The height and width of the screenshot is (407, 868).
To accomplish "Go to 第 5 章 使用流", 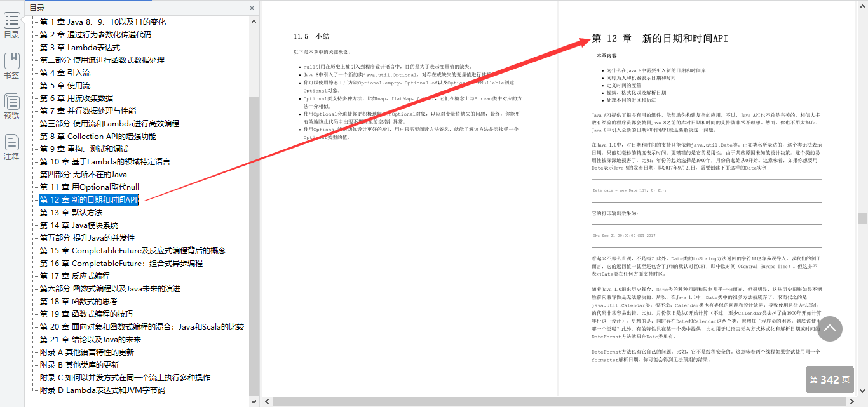I will tap(65, 85).
